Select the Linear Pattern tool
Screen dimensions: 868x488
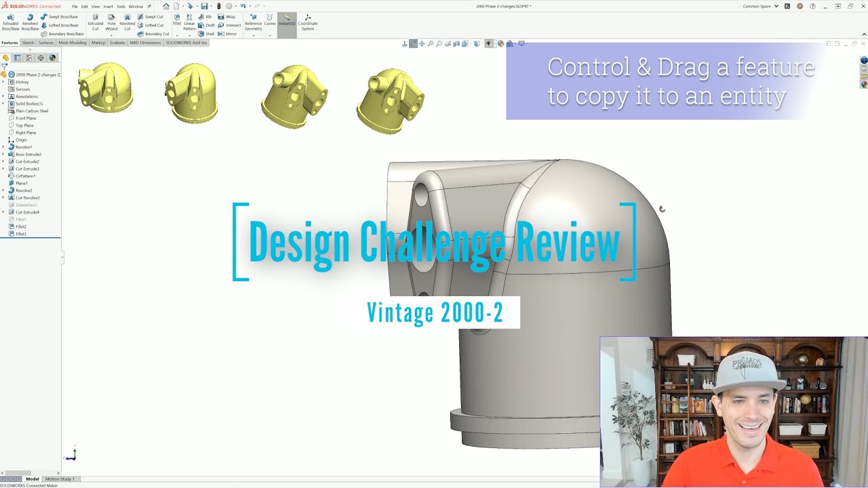point(189,22)
